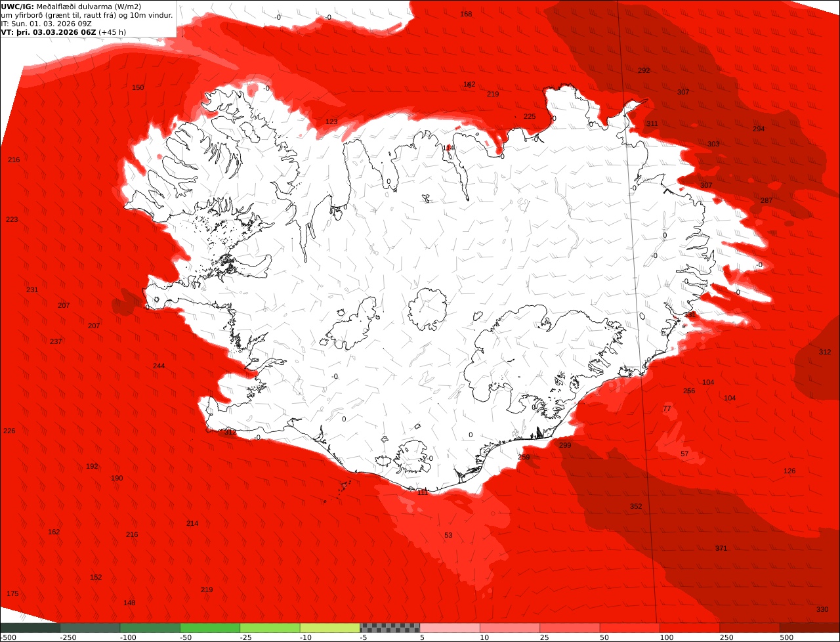This screenshot has width=840, height=642.
Task: Click the flux value 294 near the right edge
Action: (x=759, y=129)
